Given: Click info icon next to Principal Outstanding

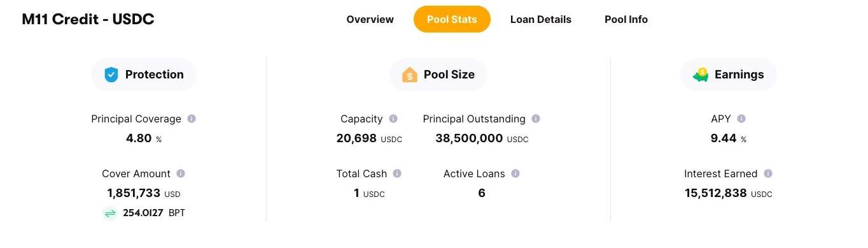Looking at the screenshot, I should pos(536,119).
